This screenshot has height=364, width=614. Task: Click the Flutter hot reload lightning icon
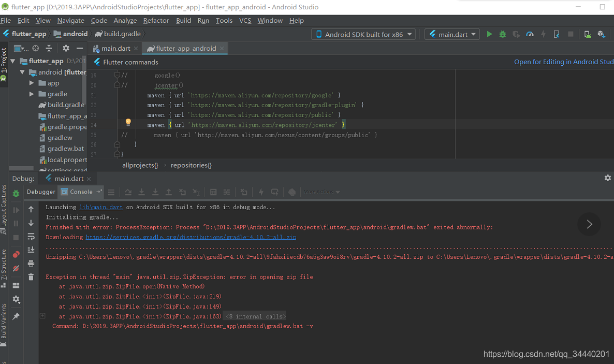pos(543,34)
